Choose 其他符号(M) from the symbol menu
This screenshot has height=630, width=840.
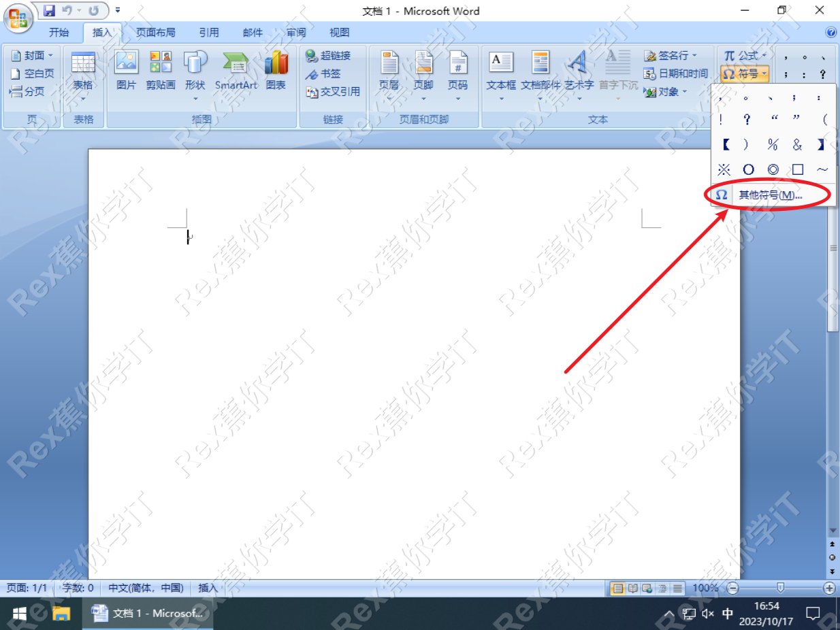coord(769,195)
